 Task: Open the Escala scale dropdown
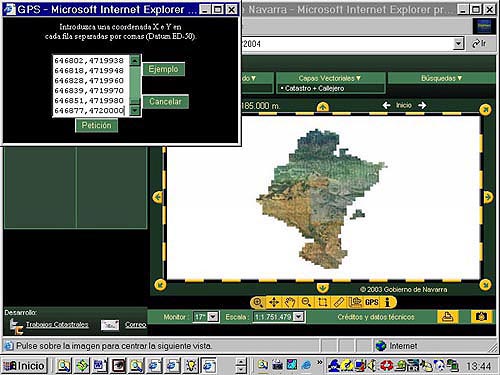tap(299, 317)
